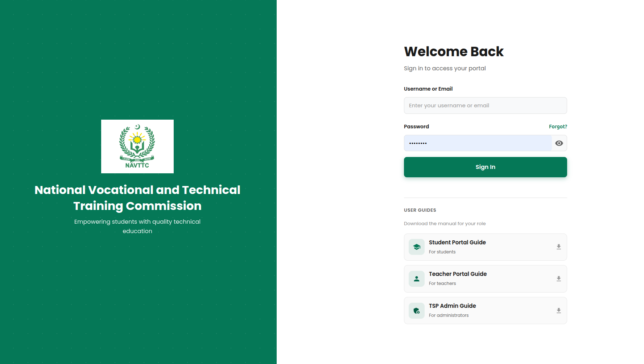644x364 pixels.
Task: Click the shield icon for TSP Admin guide
Action: (x=417, y=311)
